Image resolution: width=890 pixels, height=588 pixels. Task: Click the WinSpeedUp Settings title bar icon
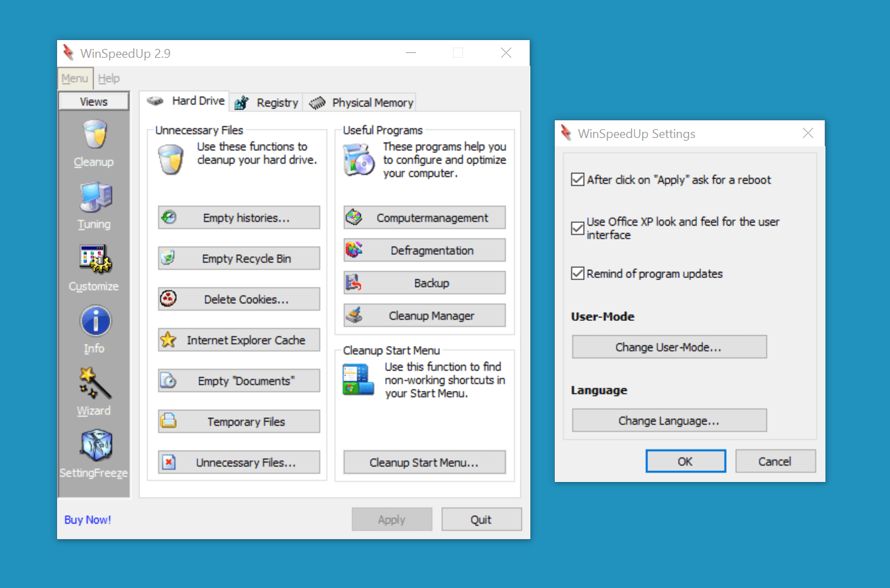[x=566, y=133]
